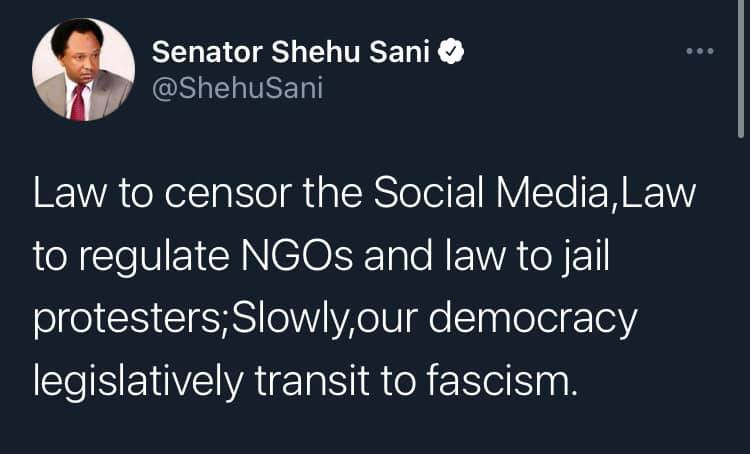Image resolution: width=750 pixels, height=454 pixels.
Task: Open the @ShehuSani handle link
Action: pos(236,89)
